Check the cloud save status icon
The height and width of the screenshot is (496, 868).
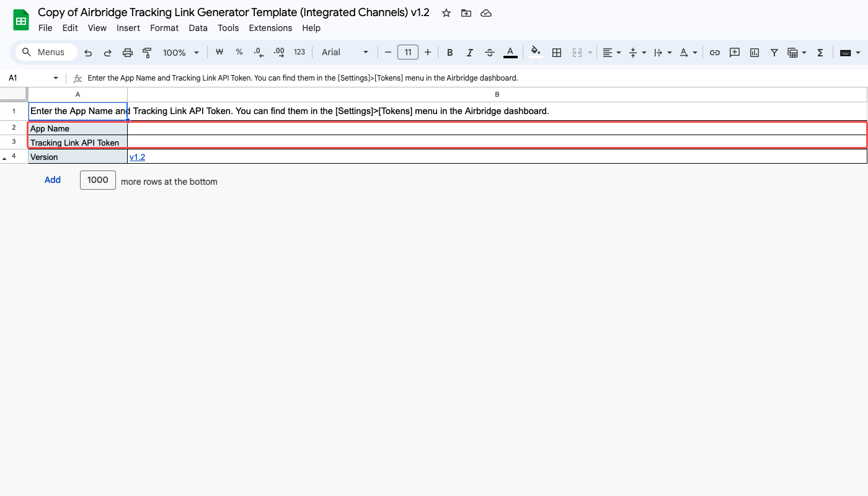486,13
